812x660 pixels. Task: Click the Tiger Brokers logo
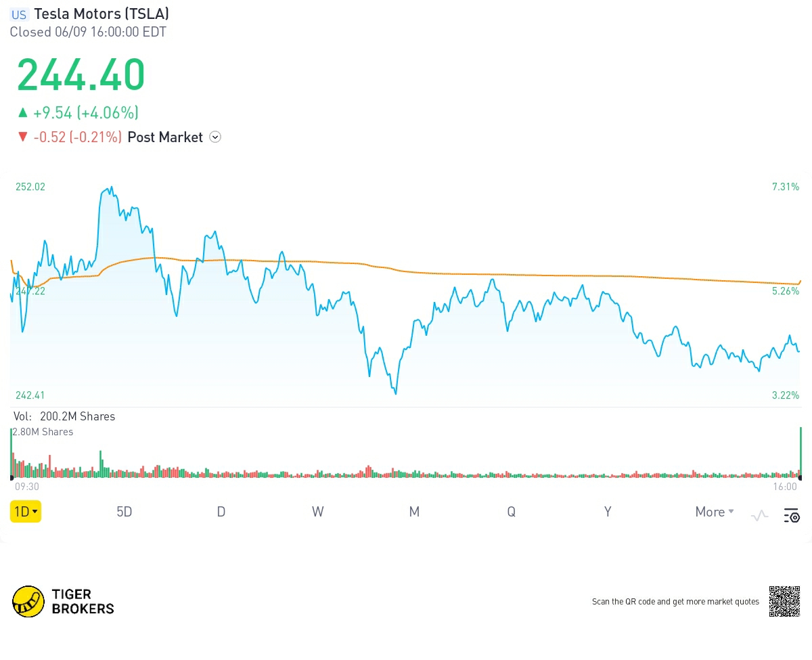tap(64, 601)
